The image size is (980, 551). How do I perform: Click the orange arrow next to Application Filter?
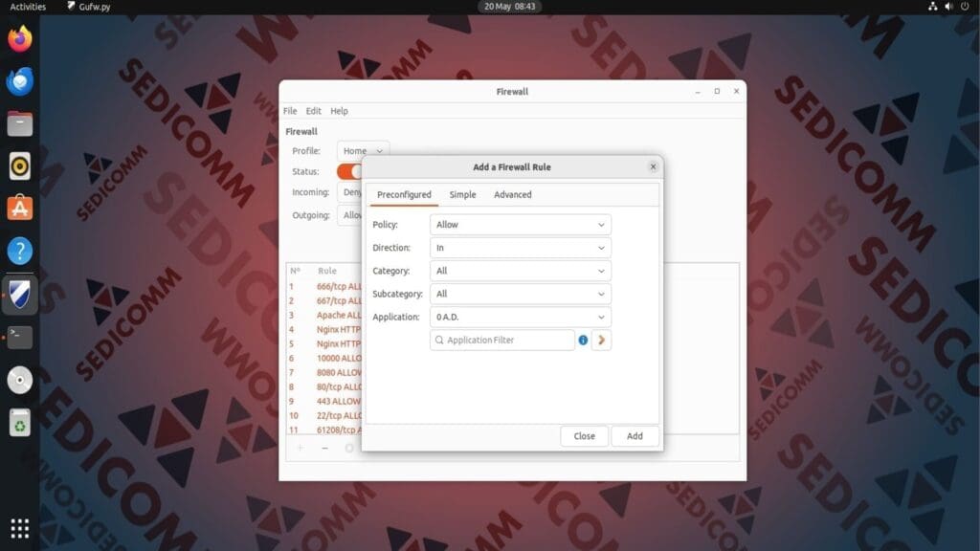click(601, 340)
